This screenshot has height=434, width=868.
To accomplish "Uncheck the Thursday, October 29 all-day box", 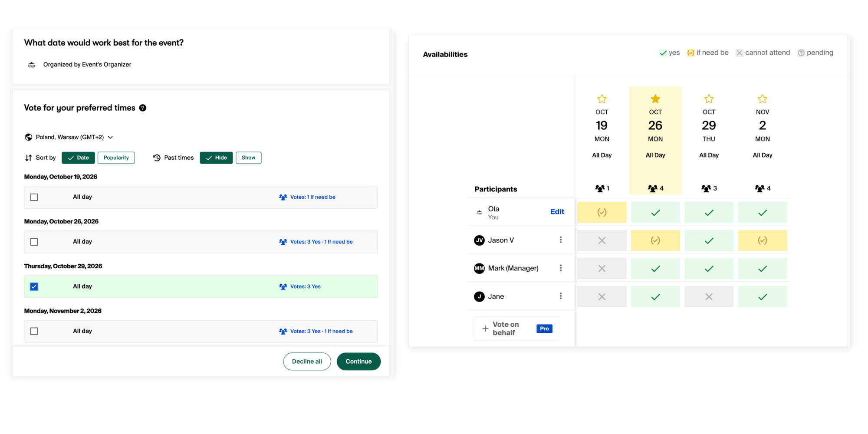I will click(34, 287).
